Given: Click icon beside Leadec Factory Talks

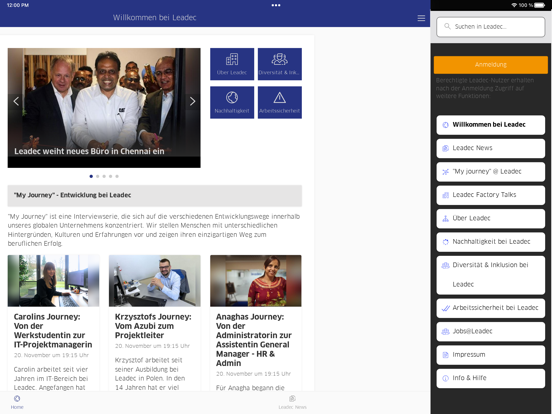Looking at the screenshot, I should coord(445,195).
